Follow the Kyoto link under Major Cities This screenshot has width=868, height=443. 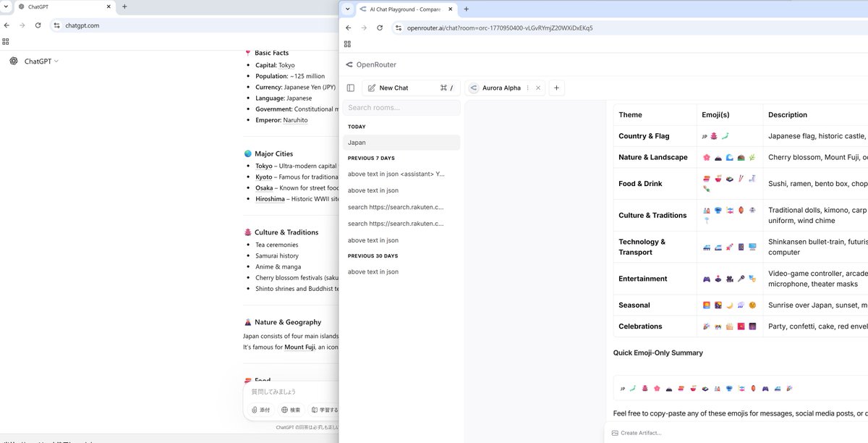point(264,177)
